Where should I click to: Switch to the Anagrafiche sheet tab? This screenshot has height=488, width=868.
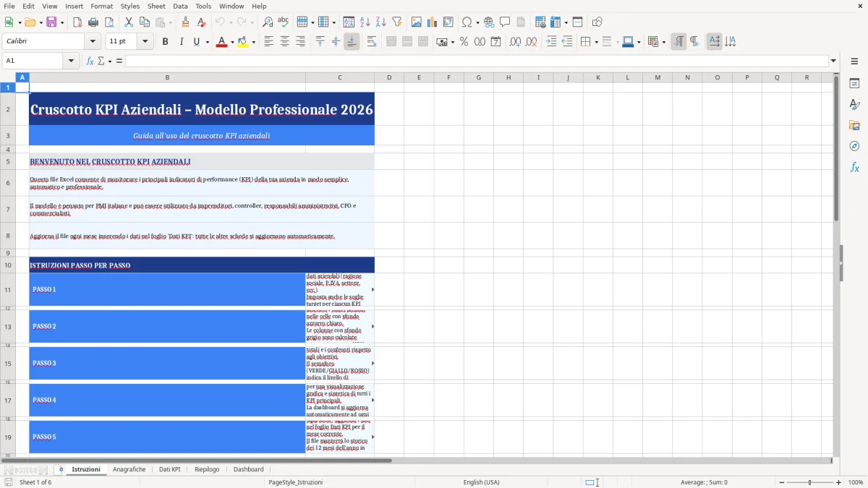[129, 469]
